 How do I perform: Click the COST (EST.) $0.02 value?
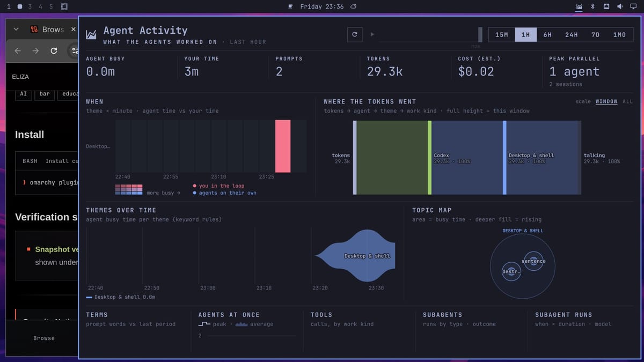476,72
